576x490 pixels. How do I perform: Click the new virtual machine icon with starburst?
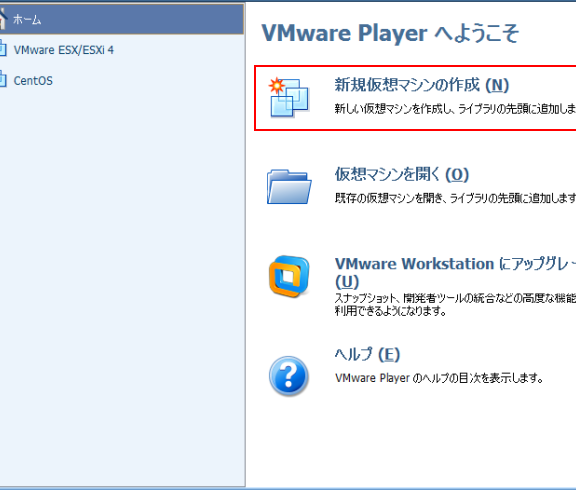[289, 97]
